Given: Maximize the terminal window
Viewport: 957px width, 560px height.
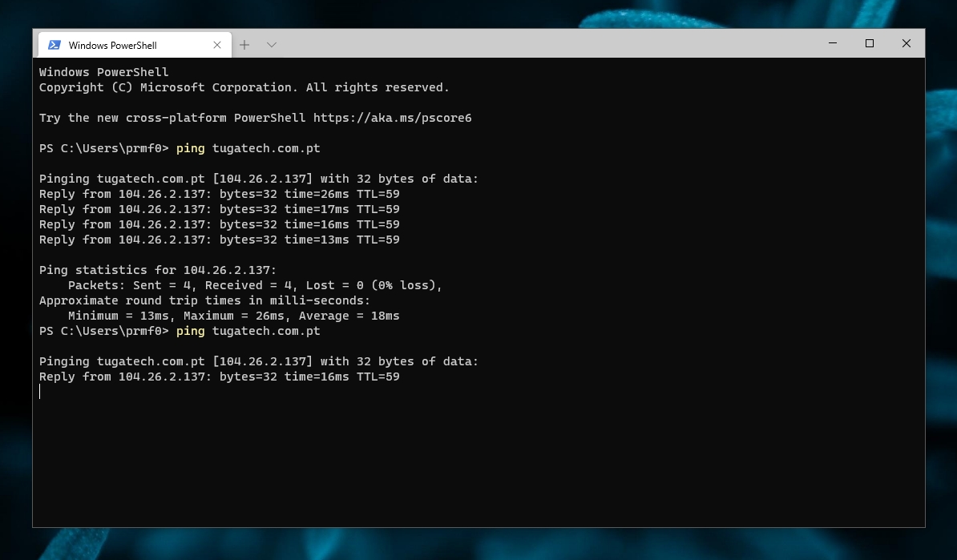Looking at the screenshot, I should point(869,43).
